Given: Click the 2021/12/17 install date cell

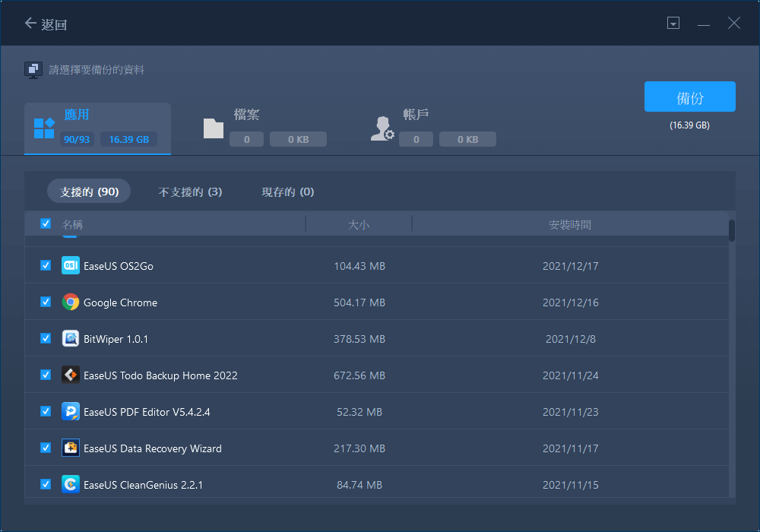Looking at the screenshot, I should [571, 266].
